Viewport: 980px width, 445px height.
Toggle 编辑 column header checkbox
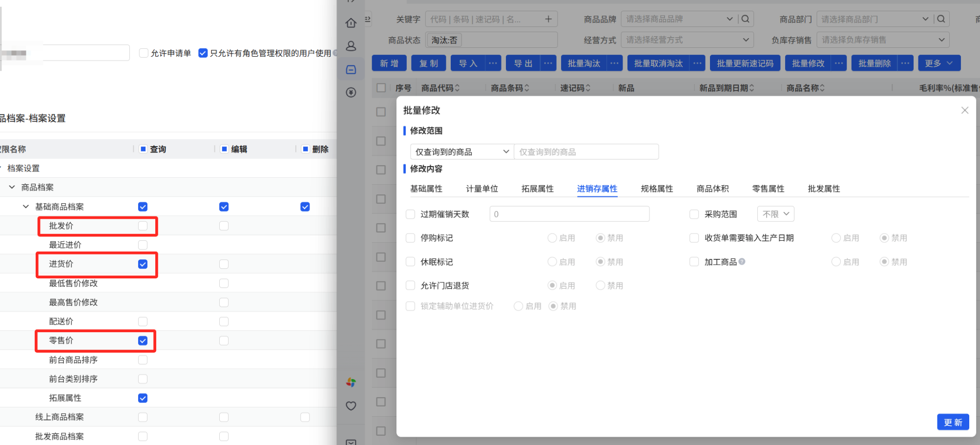224,149
